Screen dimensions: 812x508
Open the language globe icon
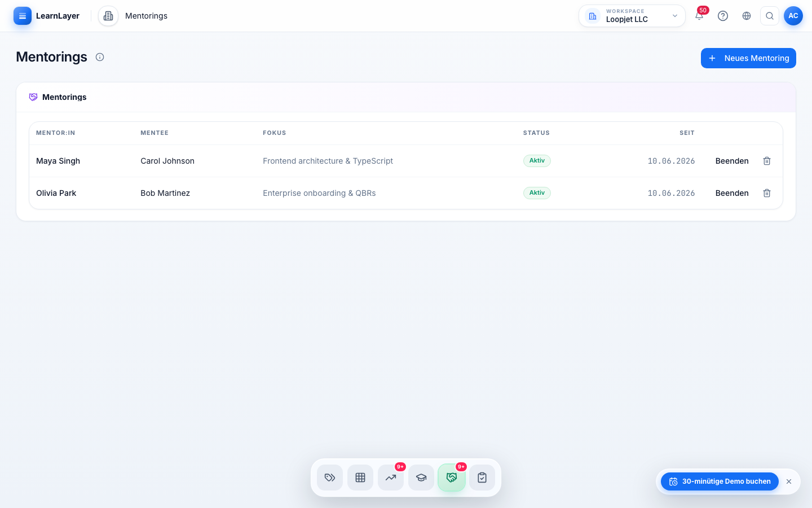click(747, 16)
